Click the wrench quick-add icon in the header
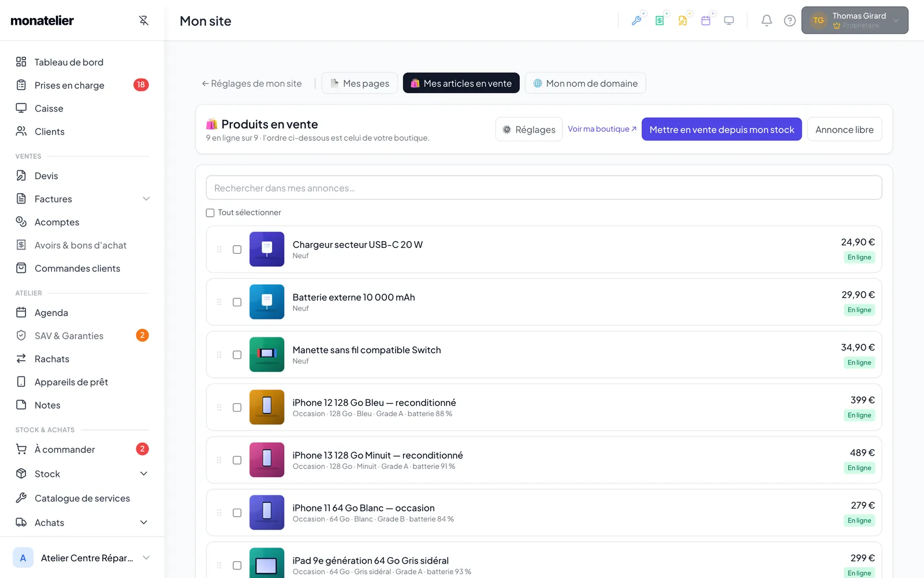The image size is (924, 578). [x=636, y=21]
